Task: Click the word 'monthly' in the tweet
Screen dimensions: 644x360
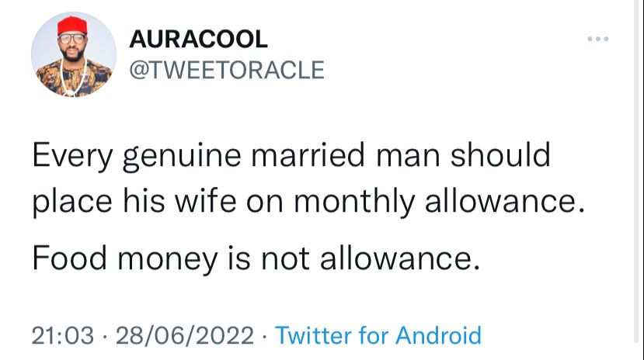Action: [x=354, y=202]
